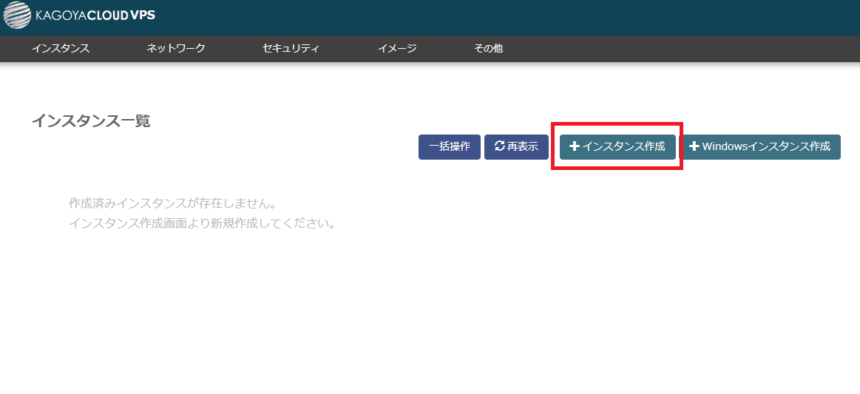Screen dimensions: 860x394
Task: Click the VPS word in the header logo
Action: (143, 15)
